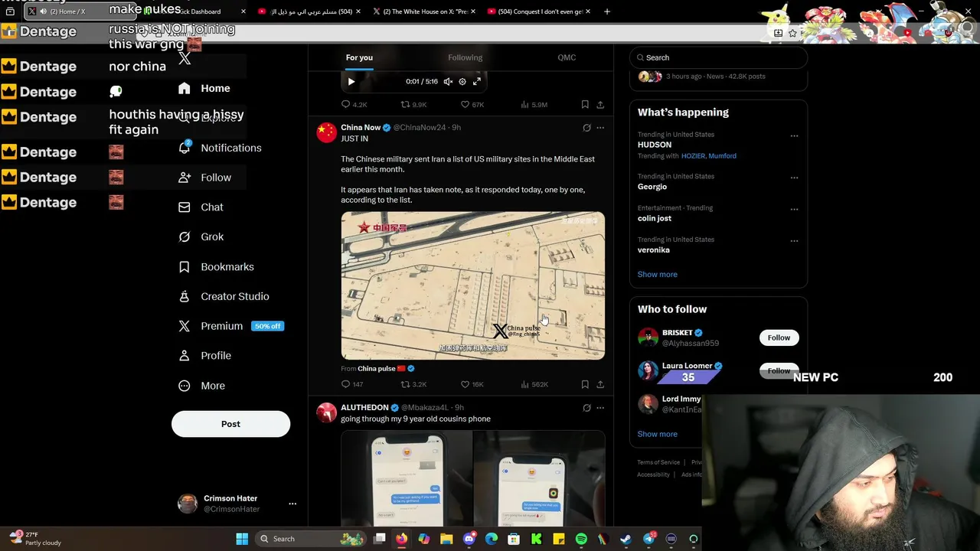980x551 pixels.
Task: Like the China Now post with 16K likes
Action: [x=472, y=384]
